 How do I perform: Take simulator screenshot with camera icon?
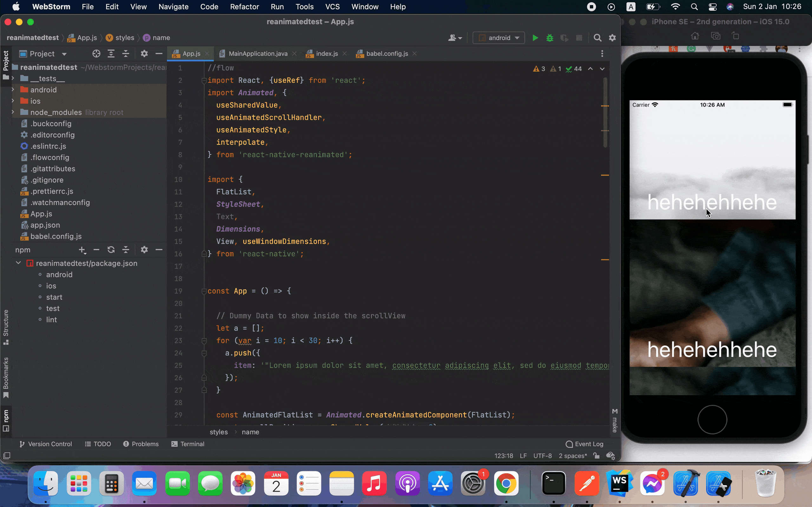tap(715, 36)
